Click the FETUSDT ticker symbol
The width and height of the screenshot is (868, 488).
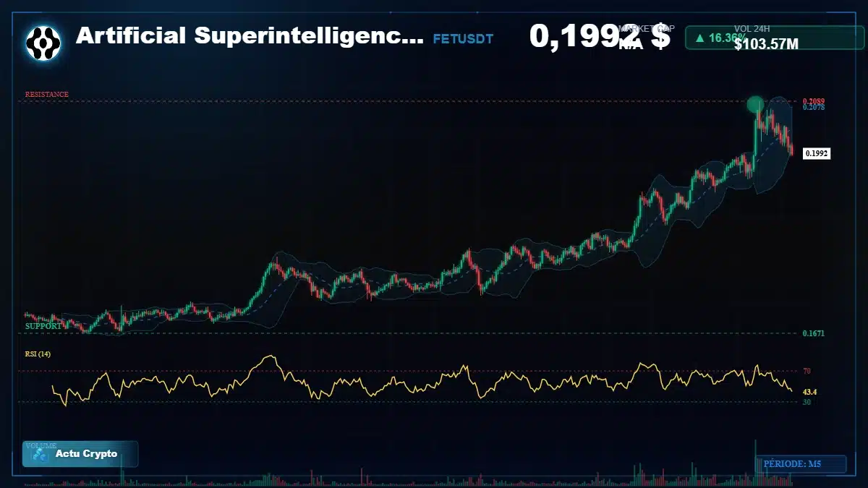click(463, 39)
